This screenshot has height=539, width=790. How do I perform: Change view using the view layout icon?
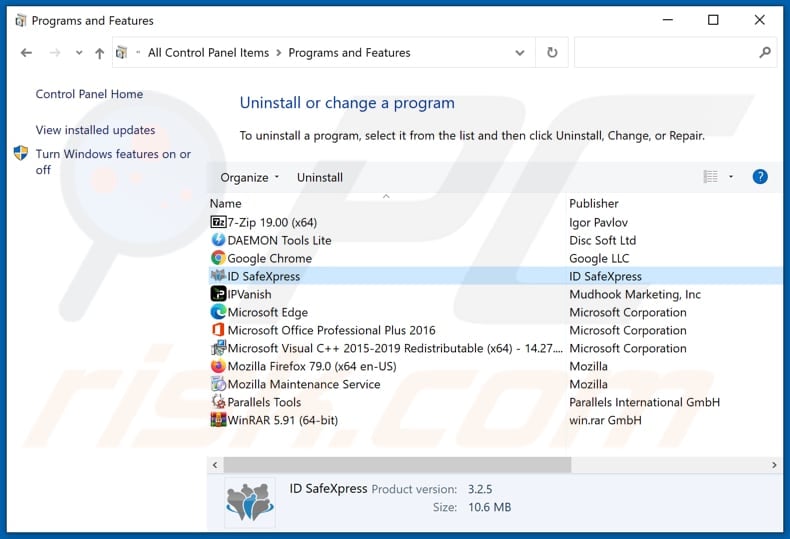click(710, 177)
